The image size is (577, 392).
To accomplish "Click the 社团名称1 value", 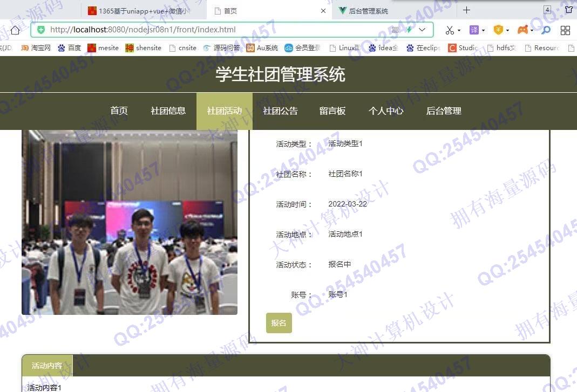I will (x=345, y=174).
